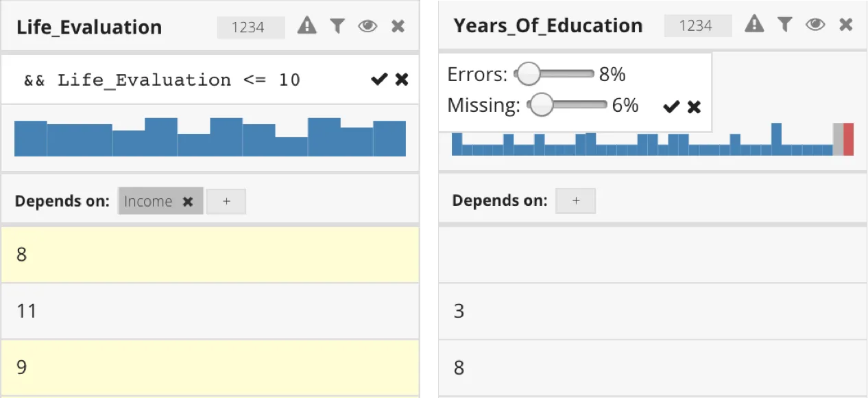868x398 pixels.
Task: Remove Income dependency tag
Action: pyautogui.click(x=188, y=202)
